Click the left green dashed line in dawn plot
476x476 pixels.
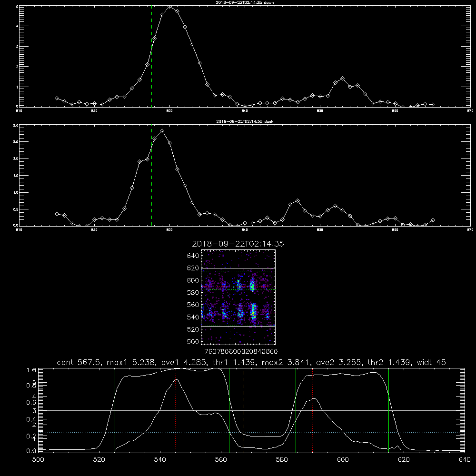coord(151,56)
